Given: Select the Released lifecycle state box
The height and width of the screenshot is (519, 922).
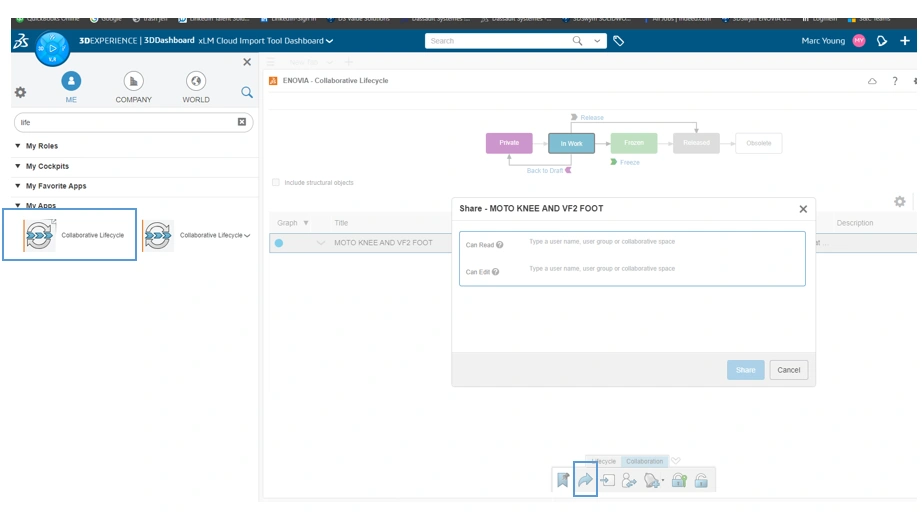Looking at the screenshot, I should (696, 143).
